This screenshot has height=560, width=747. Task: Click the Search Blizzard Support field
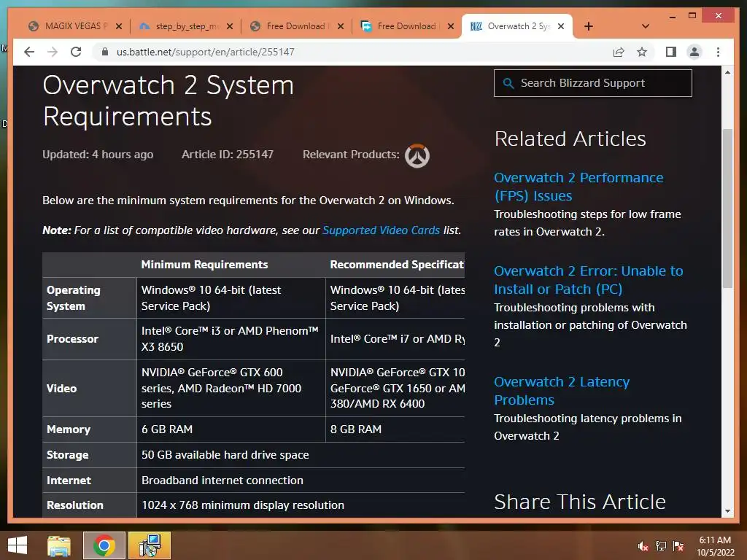click(x=592, y=83)
